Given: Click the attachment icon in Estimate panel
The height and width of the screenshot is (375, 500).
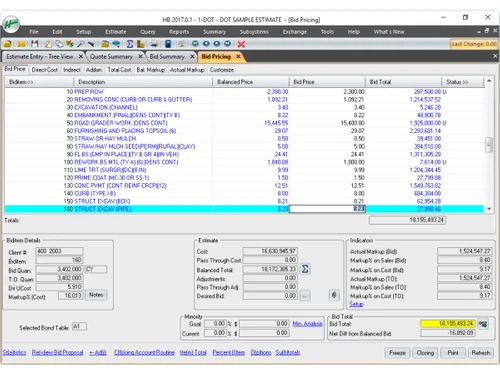Looking at the screenshot, I should point(334,295).
